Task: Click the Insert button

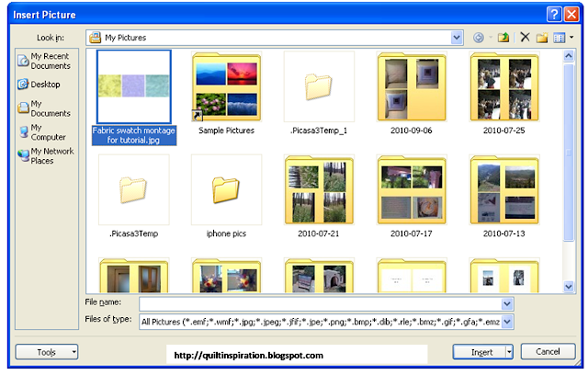Action: pos(480,352)
